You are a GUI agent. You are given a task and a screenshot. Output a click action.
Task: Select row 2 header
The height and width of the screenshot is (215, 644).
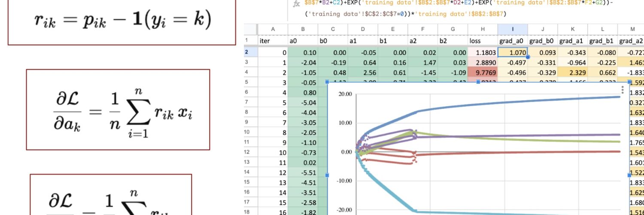pyautogui.click(x=250, y=52)
